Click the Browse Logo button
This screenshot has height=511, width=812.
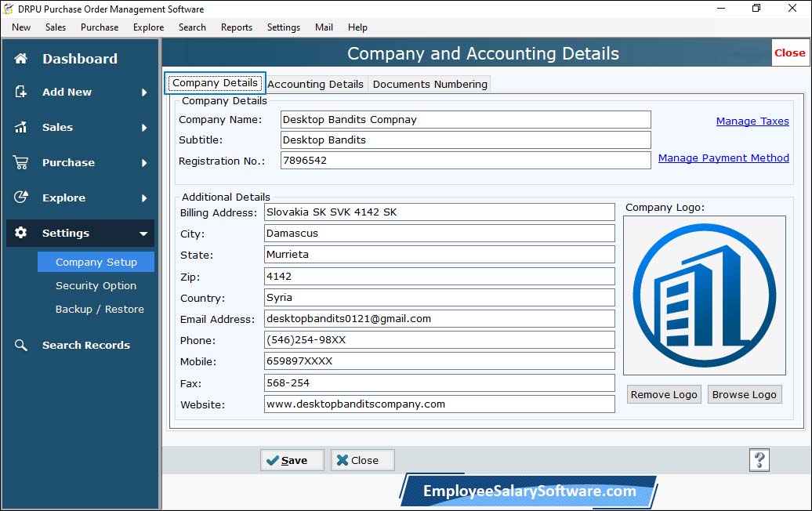tap(744, 394)
